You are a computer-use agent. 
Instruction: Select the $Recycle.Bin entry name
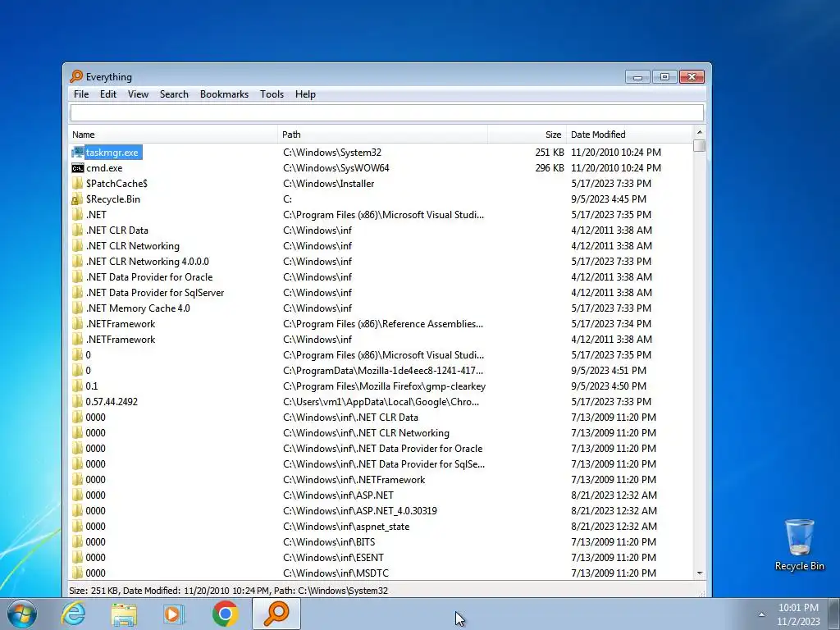[113, 199]
